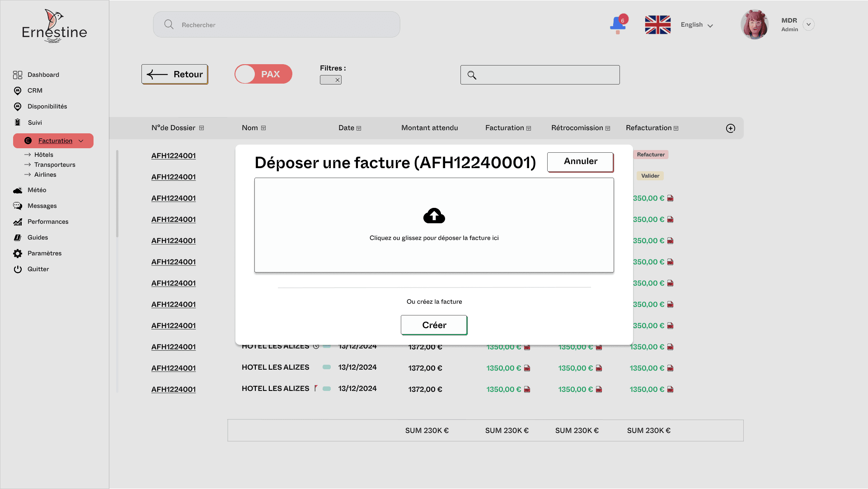Collapse the Facturation sidebar menu
The image size is (868, 489).
click(x=81, y=141)
